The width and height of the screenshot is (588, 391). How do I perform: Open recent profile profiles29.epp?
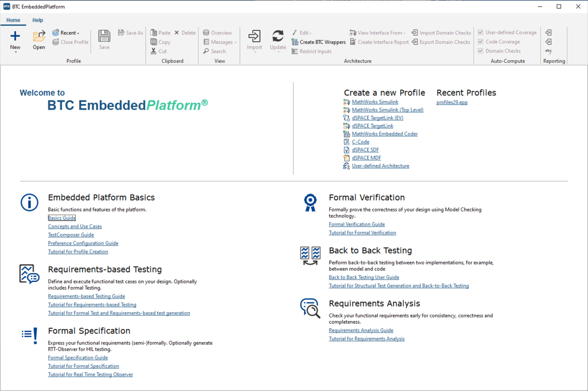[452, 102]
